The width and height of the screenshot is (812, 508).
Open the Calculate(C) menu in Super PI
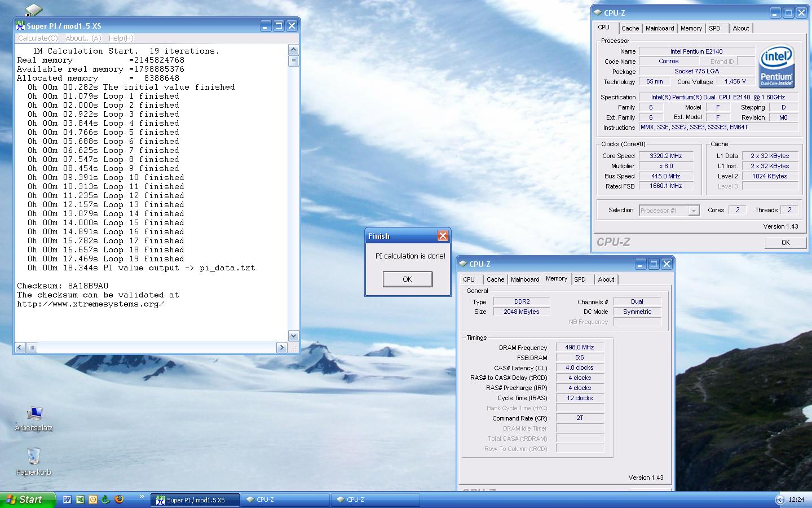pyautogui.click(x=37, y=38)
